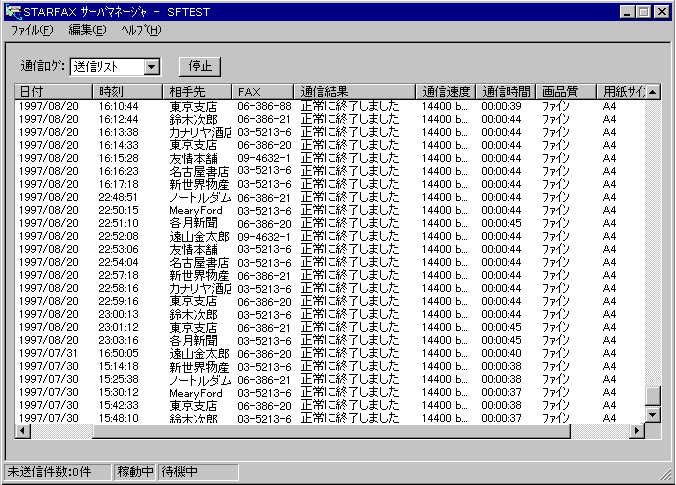Maximize the STARFAX window
Image resolution: width=676 pixels, height=485 pixels.
(x=643, y=11)
